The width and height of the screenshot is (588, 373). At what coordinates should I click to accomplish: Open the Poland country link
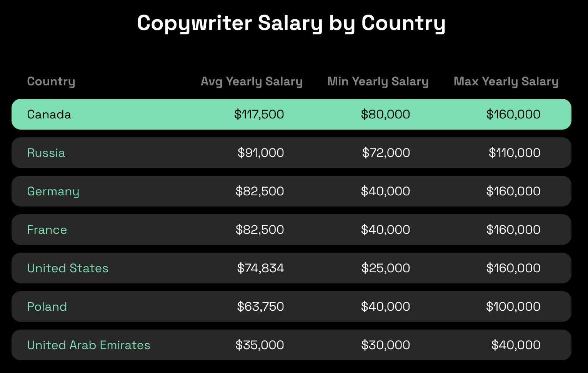(47, 307)
